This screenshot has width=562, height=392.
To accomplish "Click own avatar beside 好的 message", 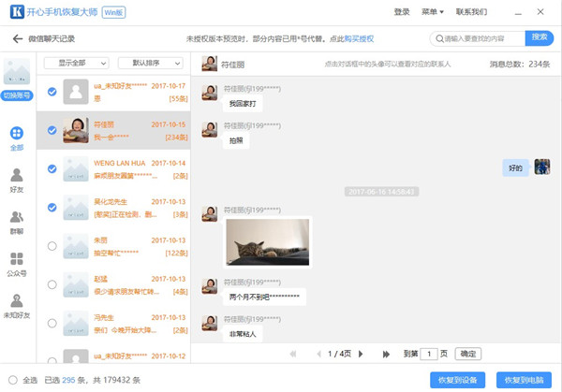I will pyautogui.click(x=542, y=167).
